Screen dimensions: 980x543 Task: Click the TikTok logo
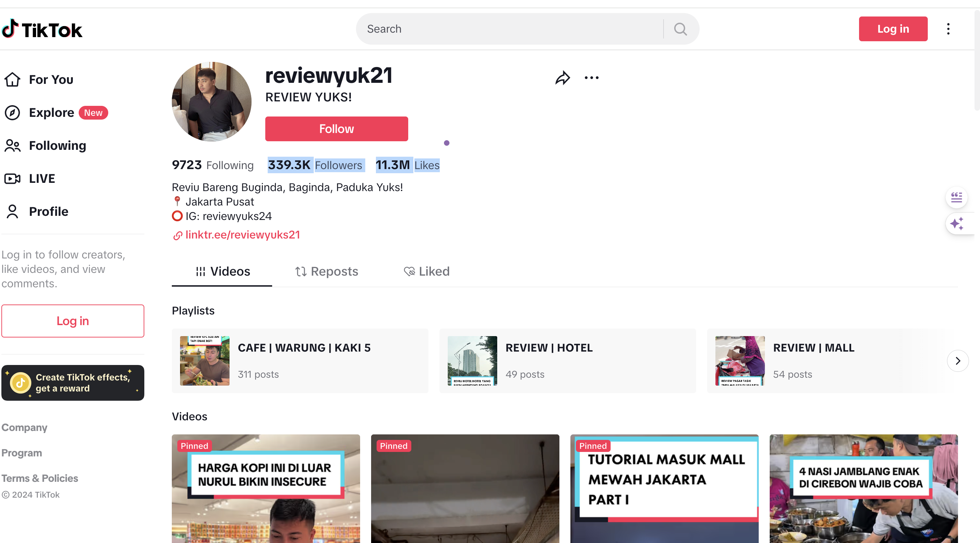42,29
